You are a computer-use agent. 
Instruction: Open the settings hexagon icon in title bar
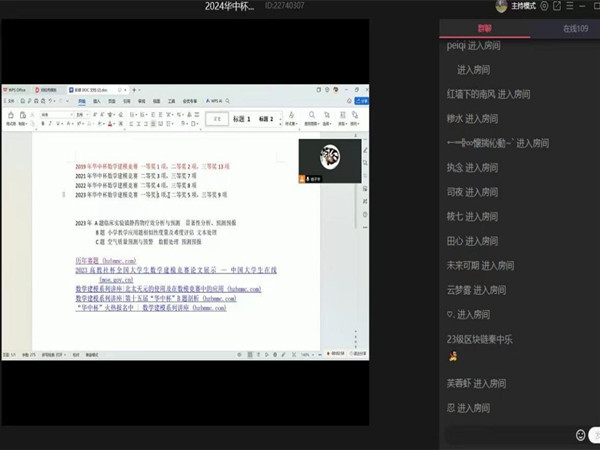544,6
